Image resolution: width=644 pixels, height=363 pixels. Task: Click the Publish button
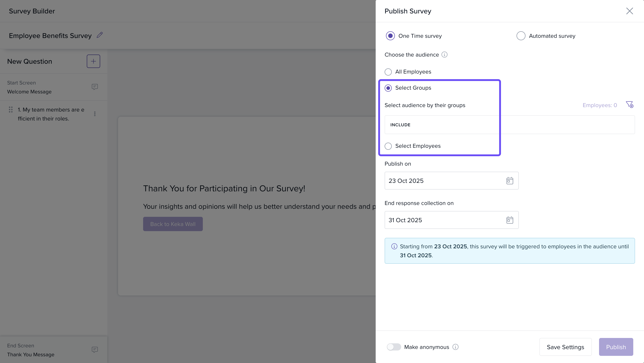tap(616, 347)
